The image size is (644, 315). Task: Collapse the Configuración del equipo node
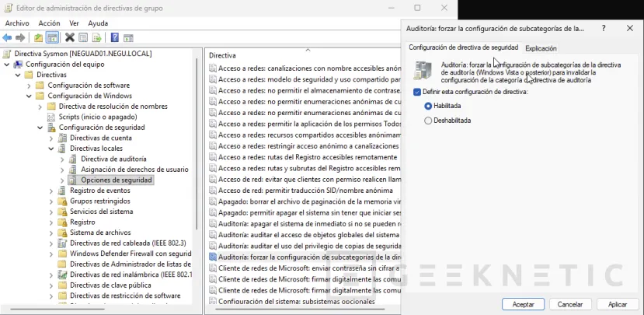6,64
